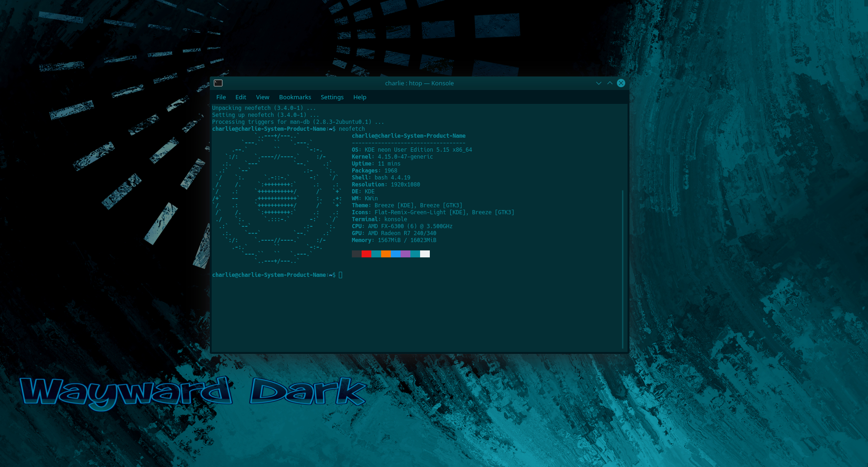Click the typed 'neofetch' command text
Image resolution: width=868 pixels, height=467 pixels.
[352, 129]
